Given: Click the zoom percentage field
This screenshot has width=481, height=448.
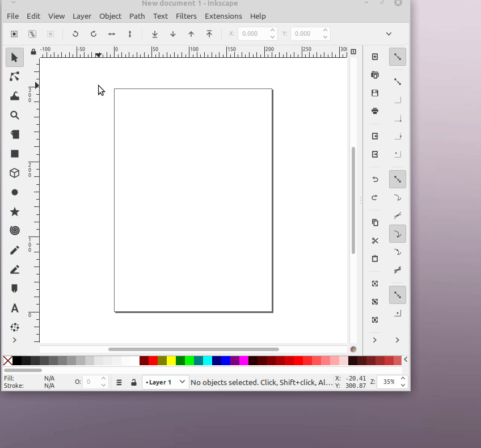Looking at the screenshot, I should pos(389,382).
